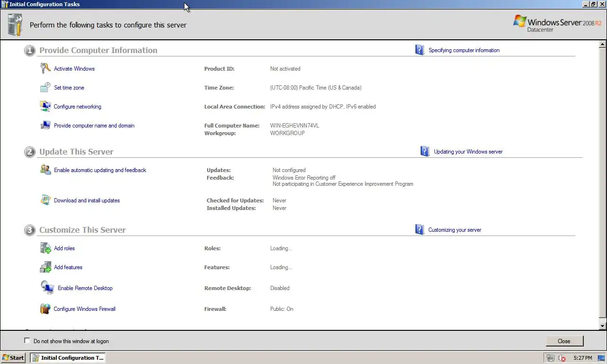Click the network status tray icon

click(x=550, y=358)
